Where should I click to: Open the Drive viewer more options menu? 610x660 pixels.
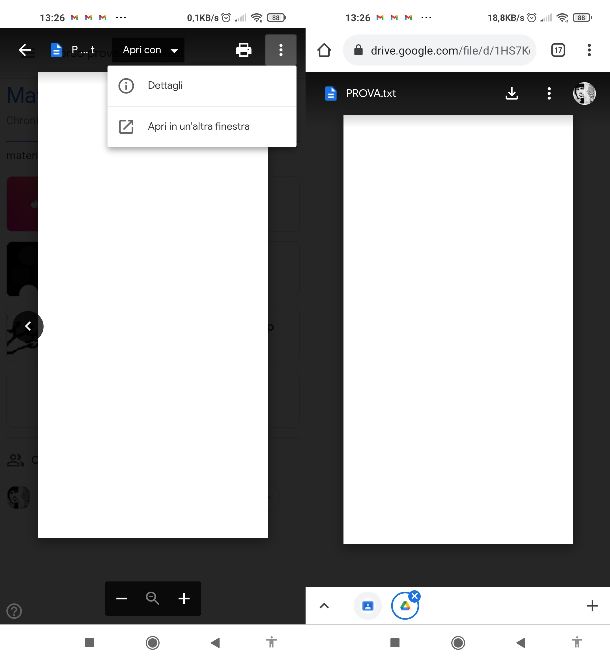coord(549,93)
